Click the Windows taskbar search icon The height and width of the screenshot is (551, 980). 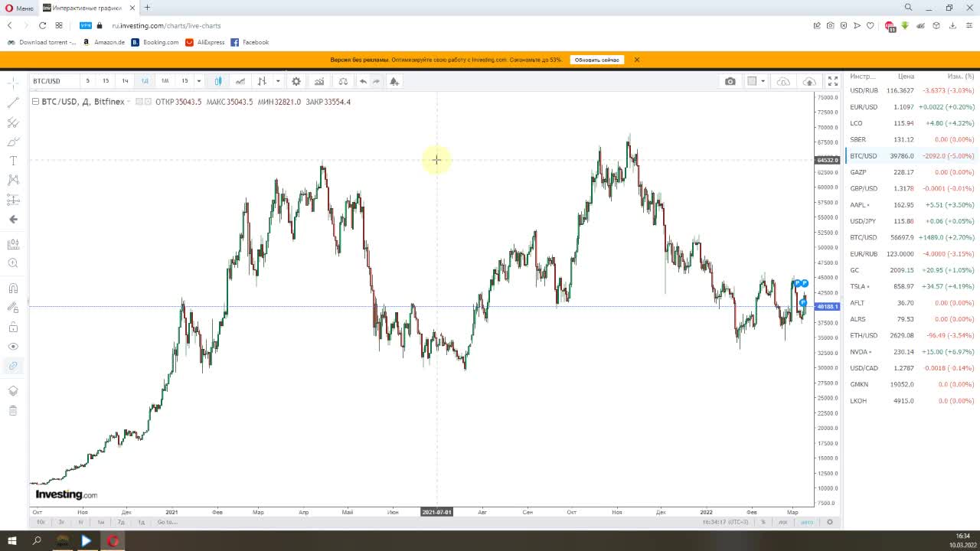coord(37,541)
